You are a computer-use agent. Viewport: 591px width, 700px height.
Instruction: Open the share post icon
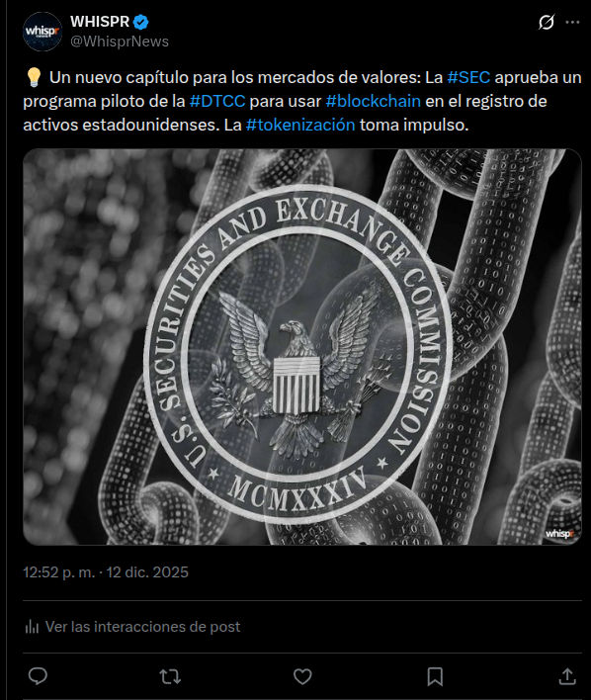tap(567, 676)
